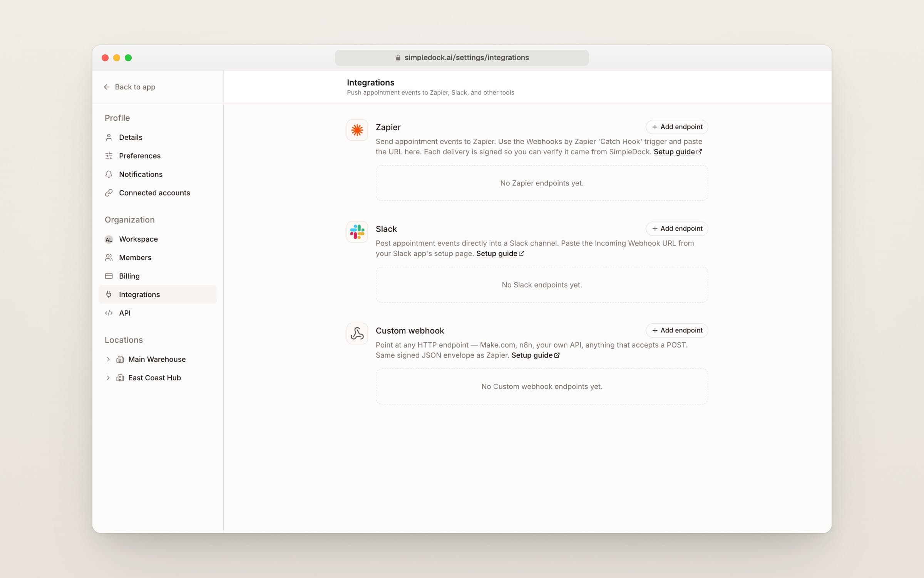Go to the Members page
The image size is (924, 578).
point(158,258)
